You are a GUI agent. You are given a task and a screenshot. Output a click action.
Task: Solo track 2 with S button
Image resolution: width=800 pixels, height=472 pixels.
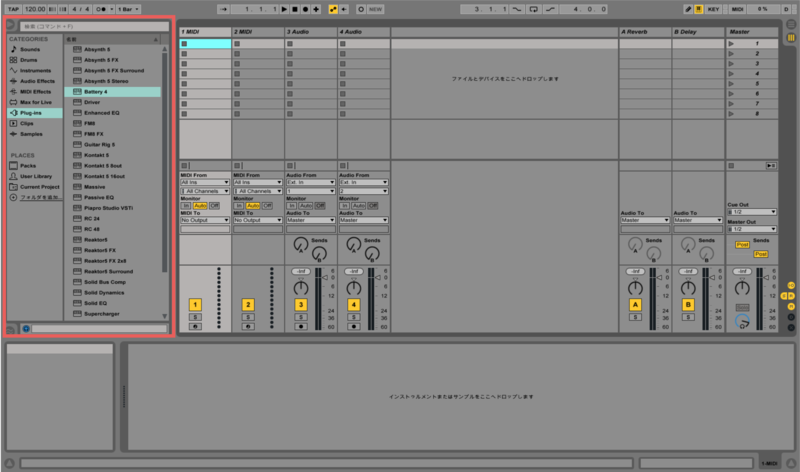(x=248, y=317)
